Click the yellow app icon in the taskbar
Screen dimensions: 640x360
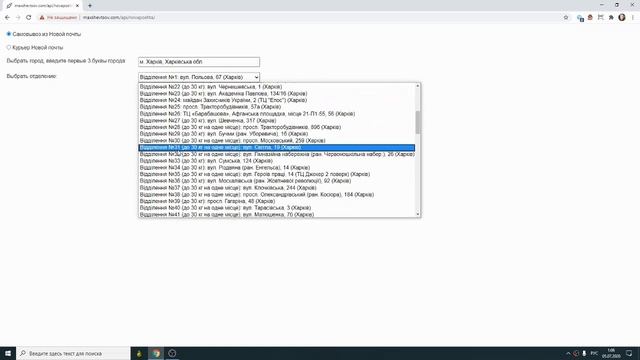coord(139,353)
